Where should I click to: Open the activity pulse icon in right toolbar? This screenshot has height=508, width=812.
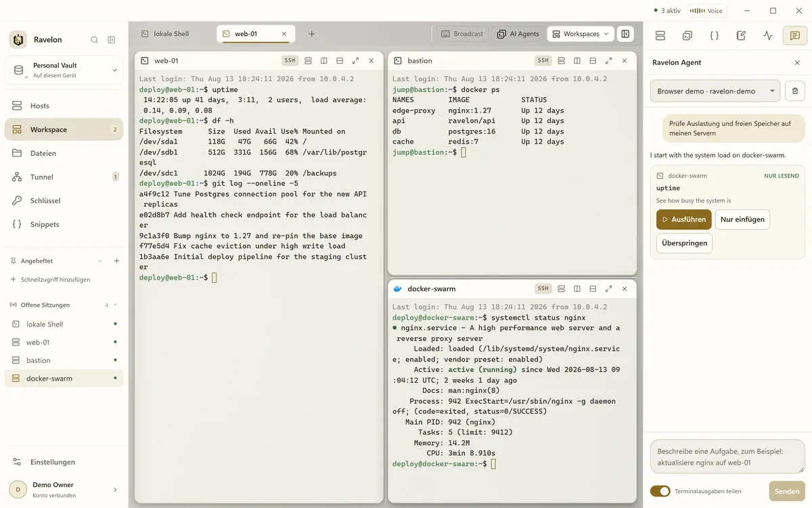click(767, 35)
